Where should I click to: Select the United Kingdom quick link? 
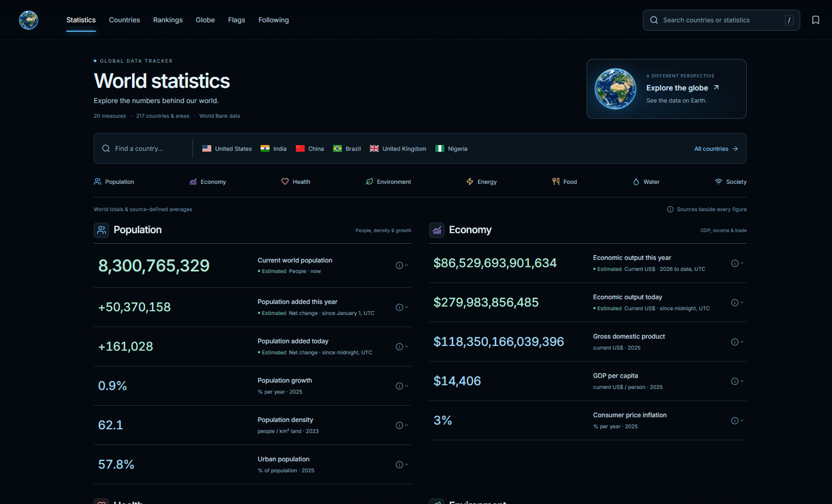coord(398,149)
